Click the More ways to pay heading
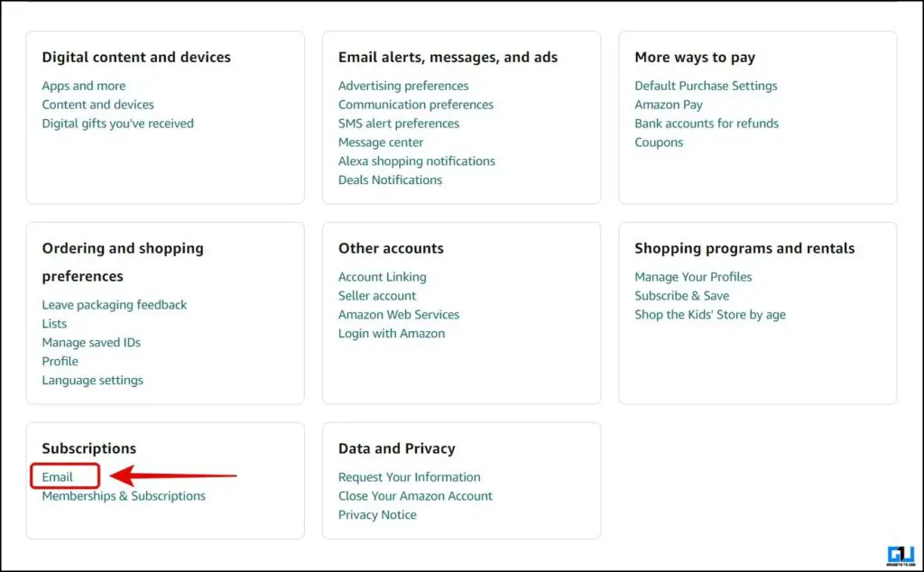The height and width of the screenshot is (572, 924). click(695, 58)
